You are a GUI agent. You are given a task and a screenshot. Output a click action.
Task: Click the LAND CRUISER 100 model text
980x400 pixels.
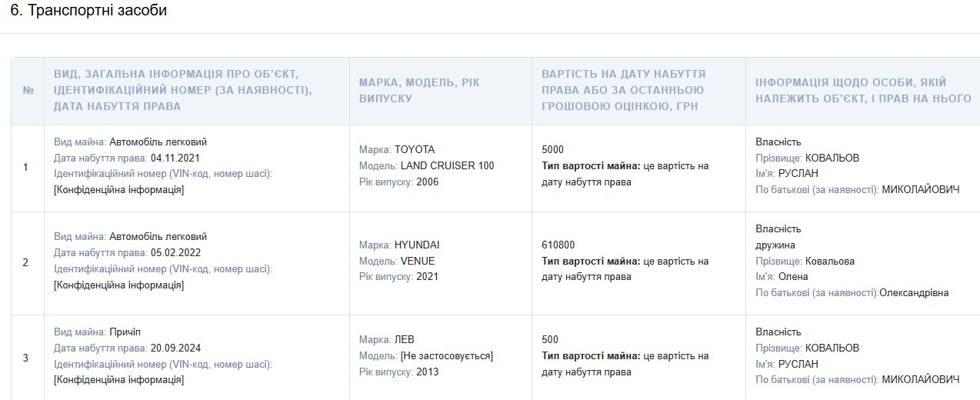click(x=447, y=165)
